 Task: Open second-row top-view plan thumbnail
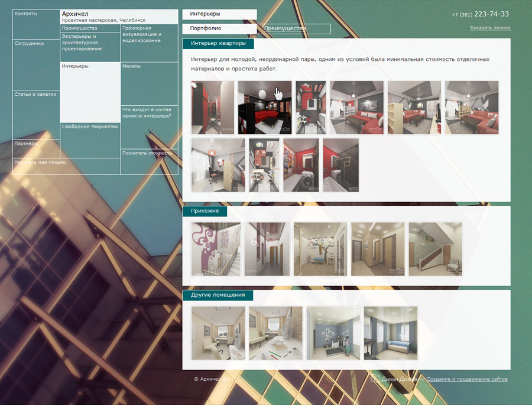click(x=264, y=165)
